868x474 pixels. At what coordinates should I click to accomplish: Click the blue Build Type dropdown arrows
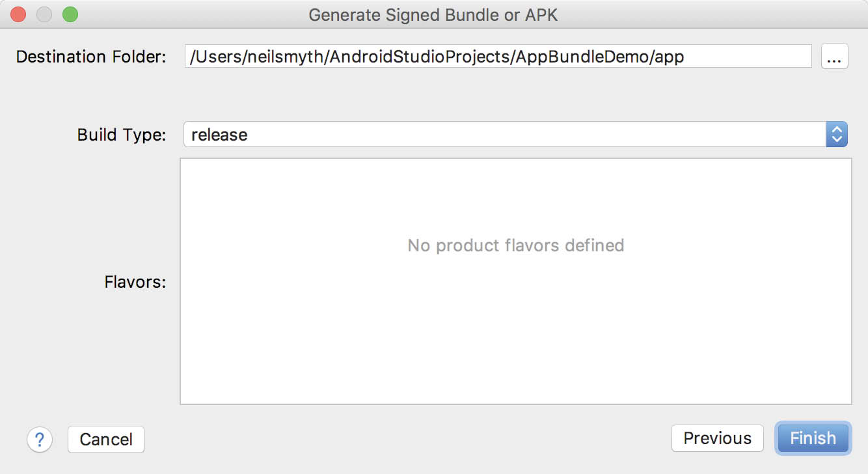(x=837, y=135)
